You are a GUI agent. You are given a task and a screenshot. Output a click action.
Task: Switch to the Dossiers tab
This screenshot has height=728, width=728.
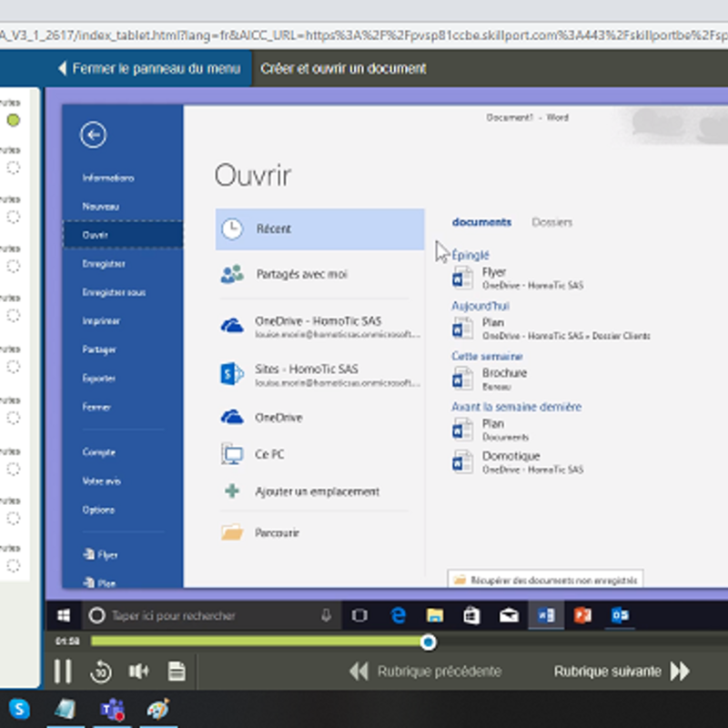pos(551,222)
